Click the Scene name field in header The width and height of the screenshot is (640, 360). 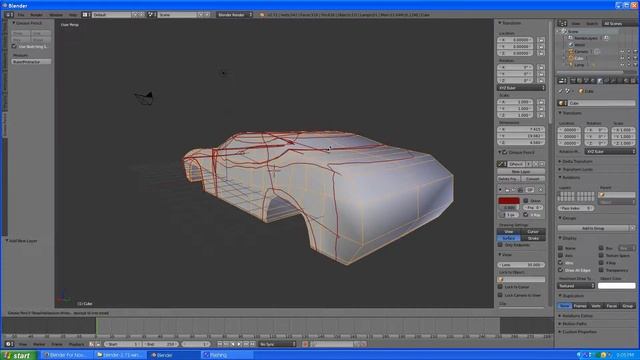[178, 15]
